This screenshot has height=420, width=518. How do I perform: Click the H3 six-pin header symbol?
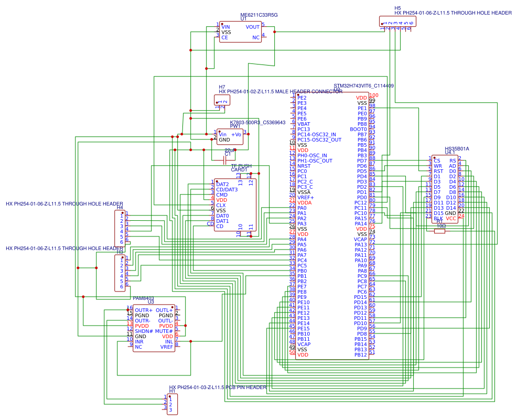tap(120, 273)
